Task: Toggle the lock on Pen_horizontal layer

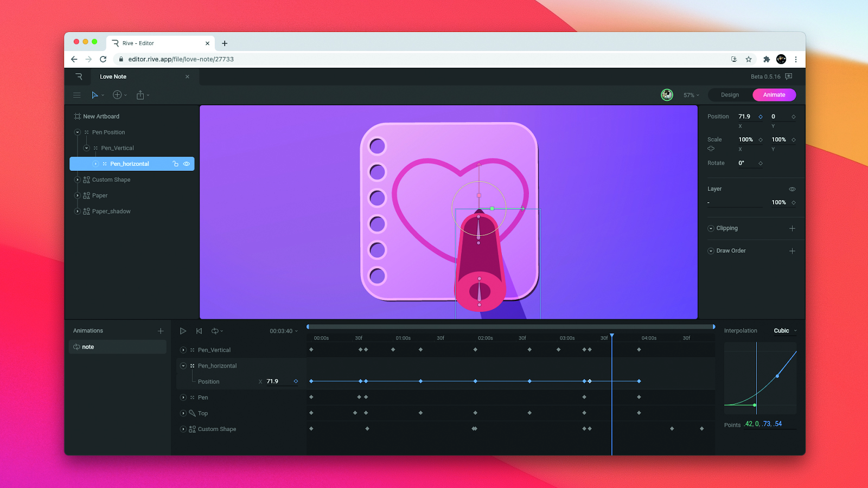Action: (x=175, y=164)
